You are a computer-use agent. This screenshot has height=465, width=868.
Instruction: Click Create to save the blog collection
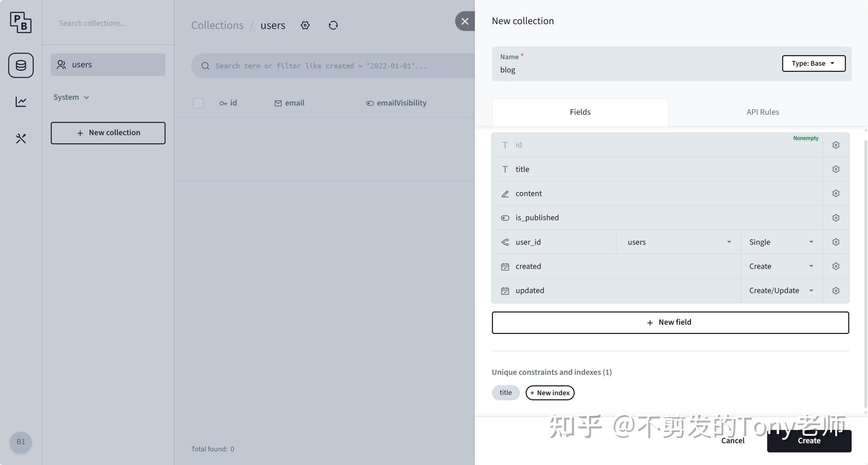tap(809, 441)
